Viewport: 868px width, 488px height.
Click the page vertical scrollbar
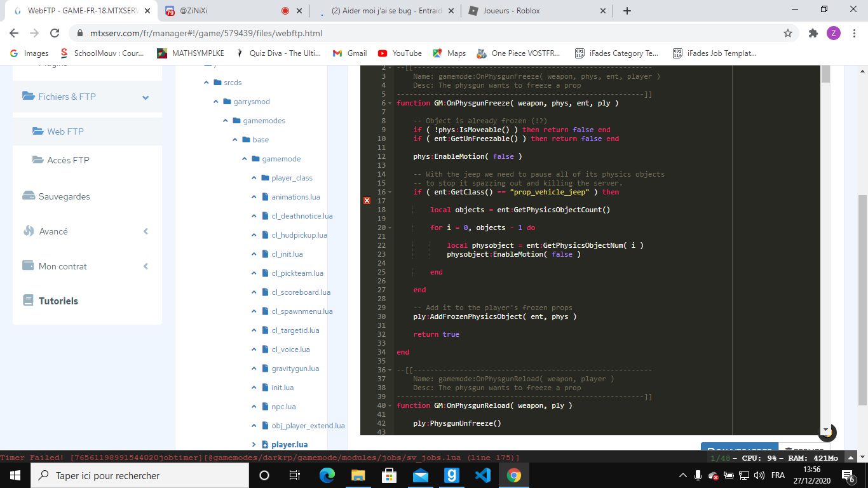pyautogui.click(x=862, y=300)
